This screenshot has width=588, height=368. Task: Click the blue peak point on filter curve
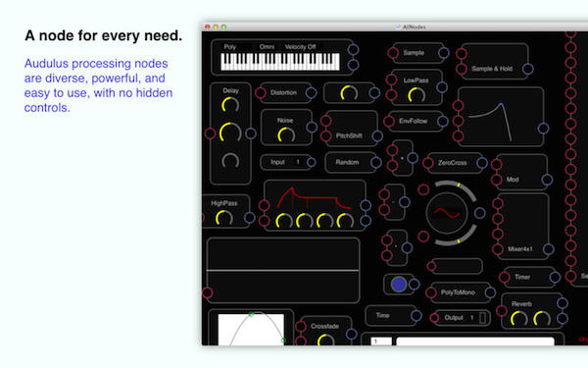[501, 104]
